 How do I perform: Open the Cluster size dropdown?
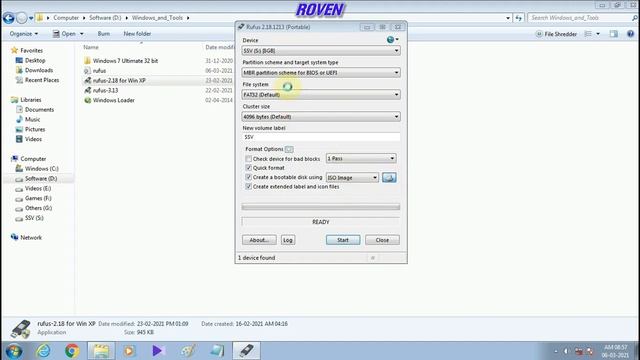pyautogui.click(x=321, y=117)
